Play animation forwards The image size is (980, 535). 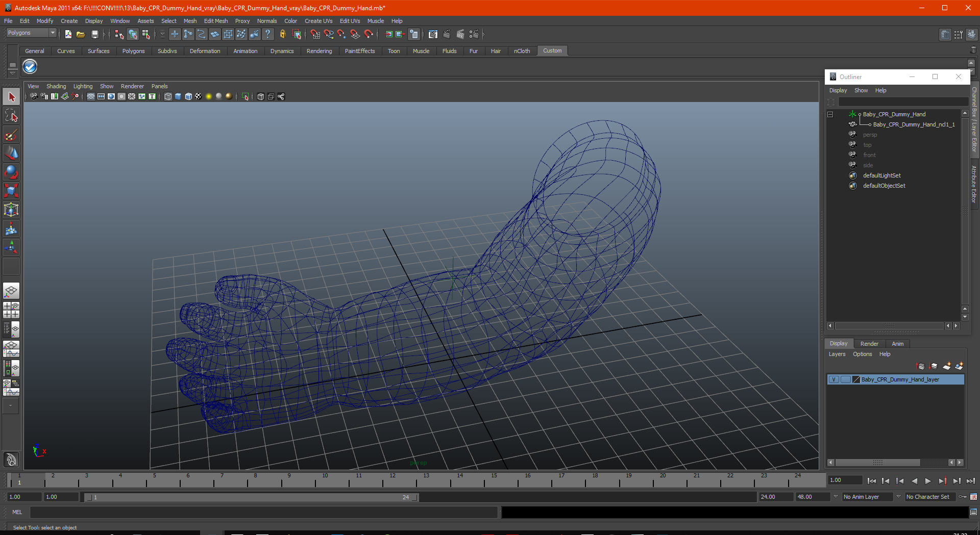[x=928, y=481]
